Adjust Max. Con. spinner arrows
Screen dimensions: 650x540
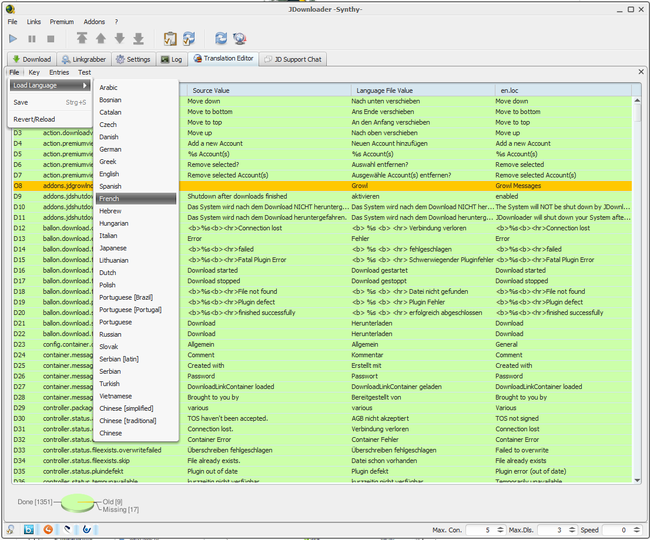500,530
